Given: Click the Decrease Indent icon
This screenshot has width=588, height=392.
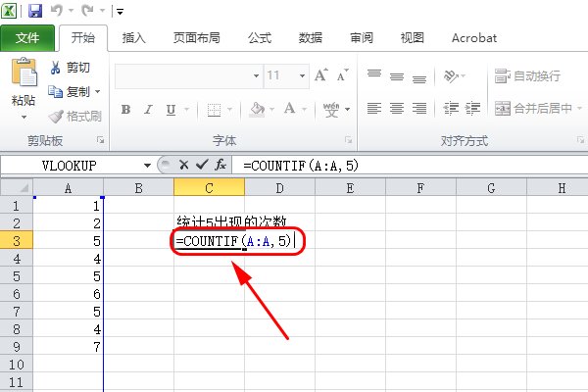Looking at the screenshot, I should click(451, 109).
